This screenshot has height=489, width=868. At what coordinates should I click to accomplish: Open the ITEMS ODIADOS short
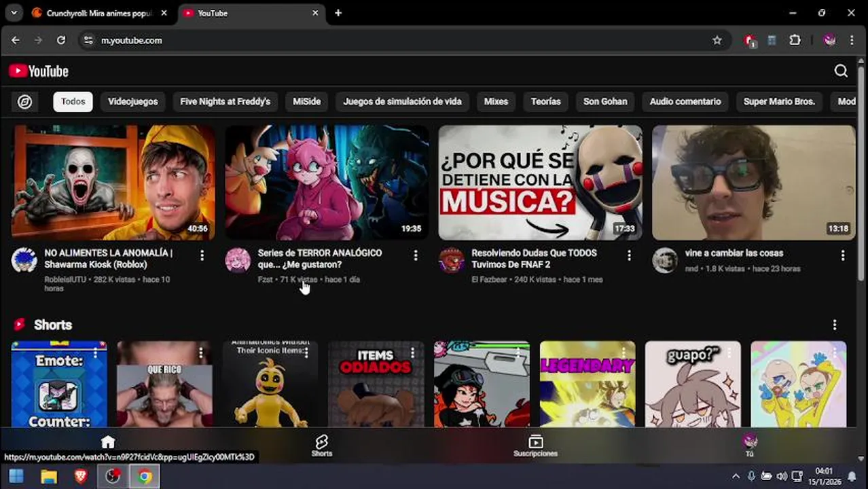[x=376, y=384]
